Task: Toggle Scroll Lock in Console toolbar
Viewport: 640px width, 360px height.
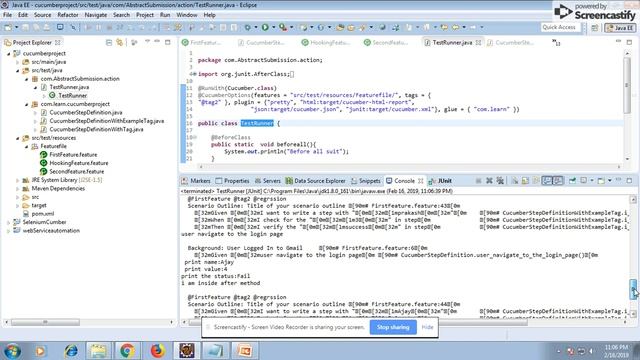Action: point(525,181)
